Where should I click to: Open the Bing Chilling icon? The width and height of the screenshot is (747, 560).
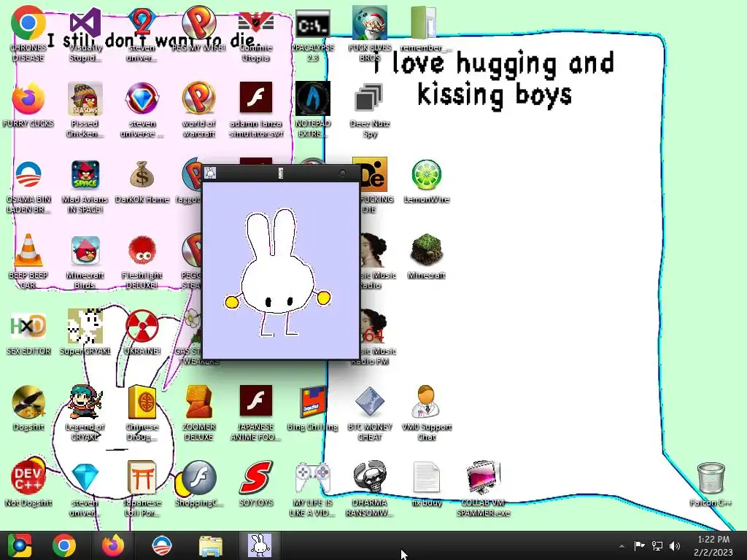coord(312,402)
